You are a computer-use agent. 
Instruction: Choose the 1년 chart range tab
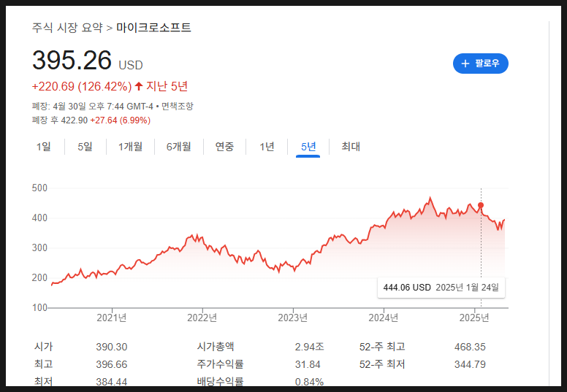tap(267, 147)
